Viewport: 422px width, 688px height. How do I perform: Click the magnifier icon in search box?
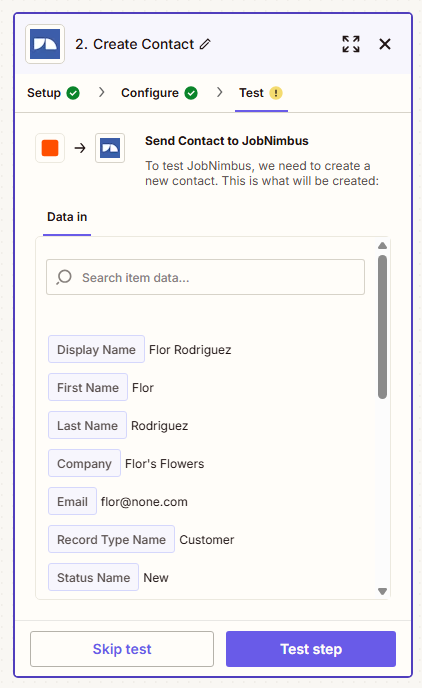click(x=64, y=277)
